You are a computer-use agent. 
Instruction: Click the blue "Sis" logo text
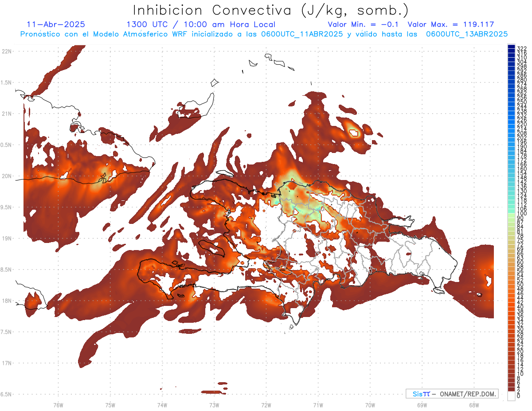pyautogui.click(x=418, y=394)
